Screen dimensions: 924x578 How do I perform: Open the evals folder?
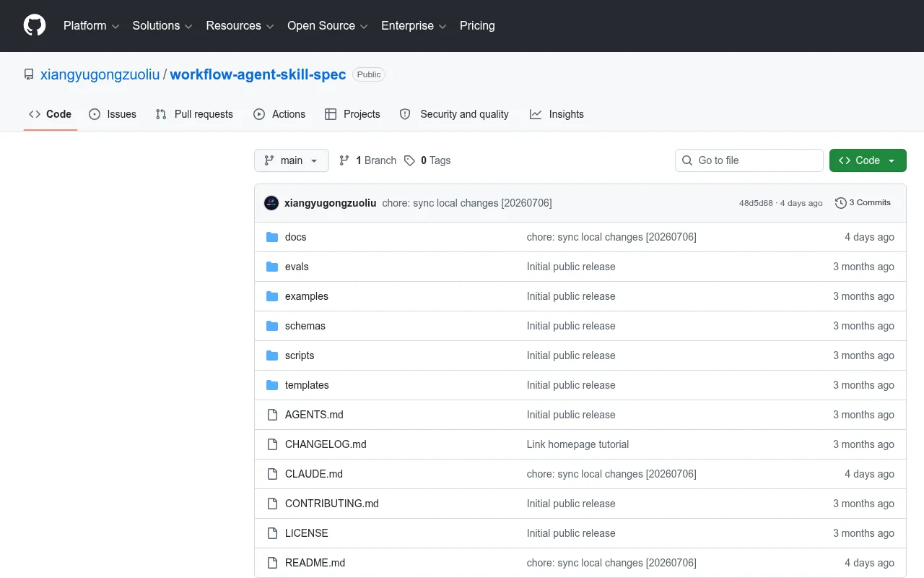(x=297, y=267)
